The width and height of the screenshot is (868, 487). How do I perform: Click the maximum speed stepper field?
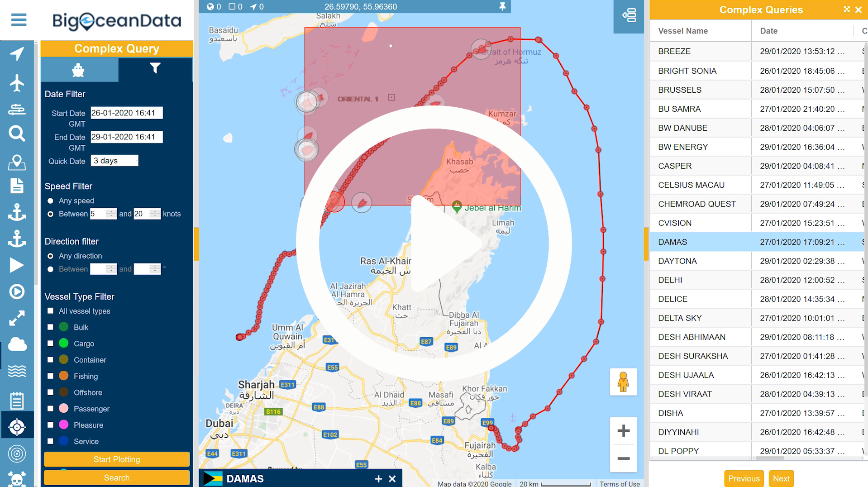tap(147, 214)
